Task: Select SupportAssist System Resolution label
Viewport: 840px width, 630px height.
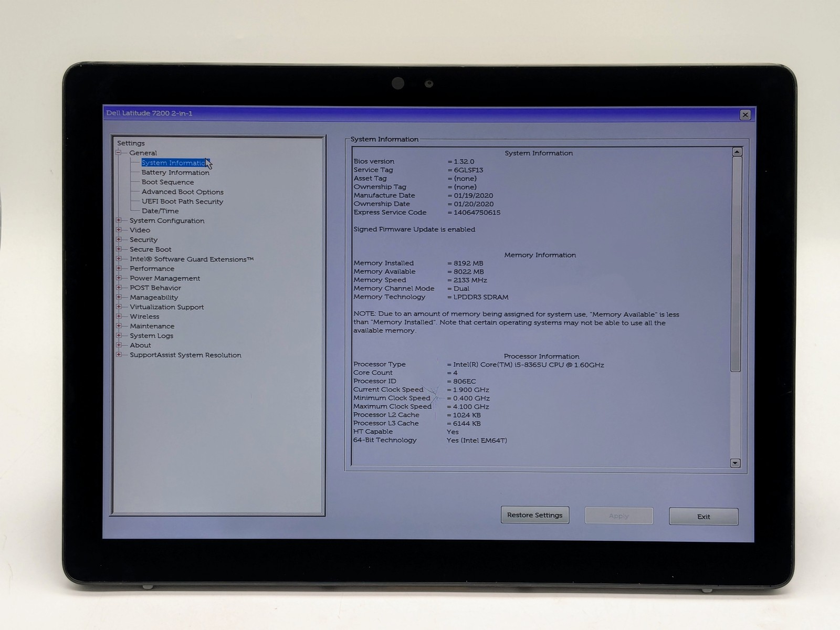Action: point(185,355)
